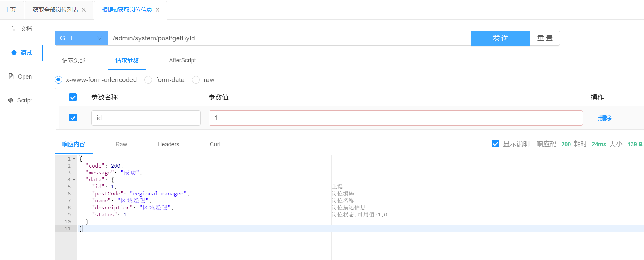
Task: Open the Script sidebar cube icon
Action: point(11,100)
